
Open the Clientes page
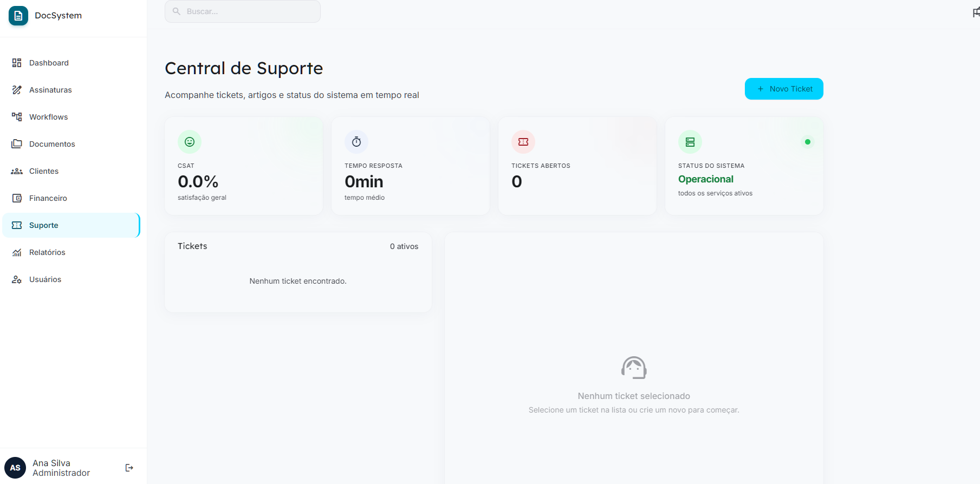tap(71, 171)
